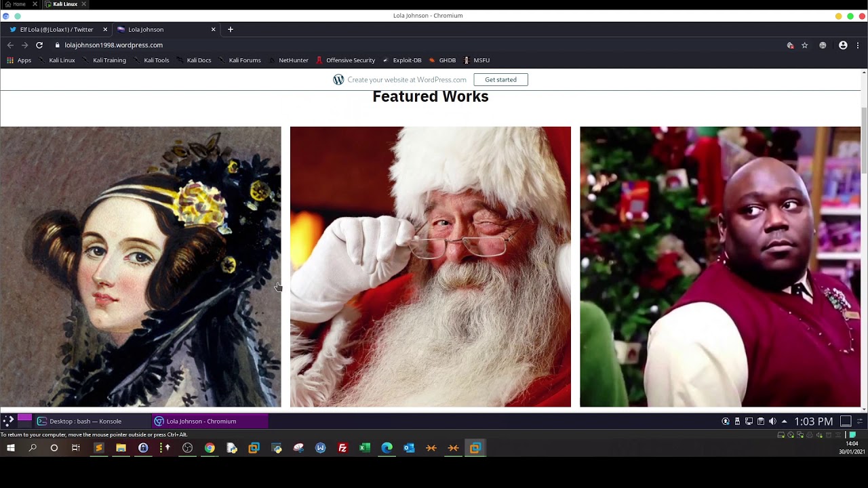Screen dimensions: 868x488
Task: Click the purple virtual desktop pager
Action: coord(24,418)
